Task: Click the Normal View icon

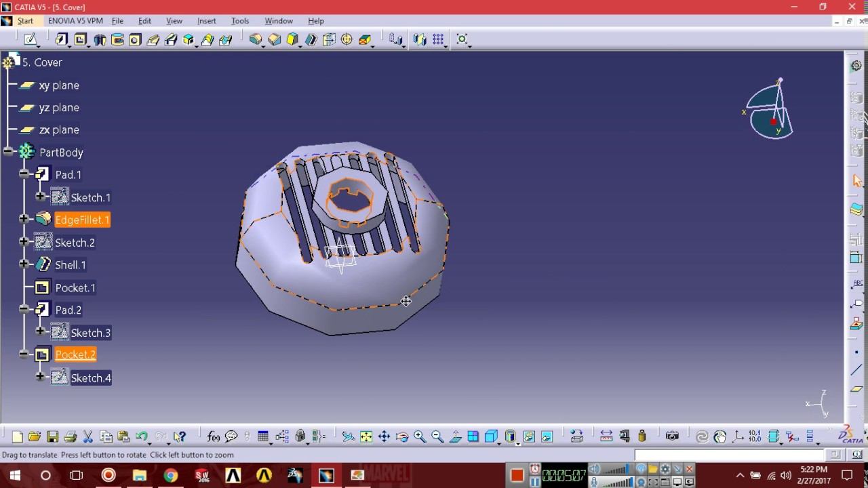Action: 456,436
